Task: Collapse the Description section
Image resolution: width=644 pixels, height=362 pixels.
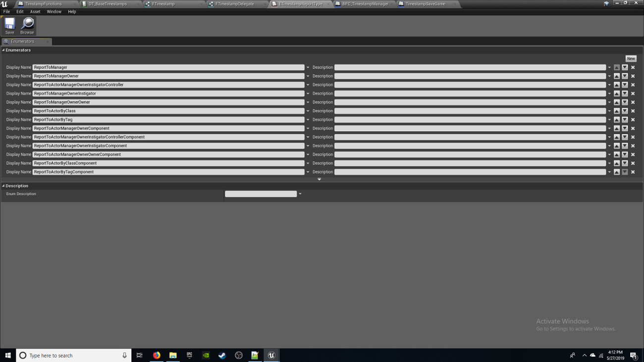Action: pos(3,186)
